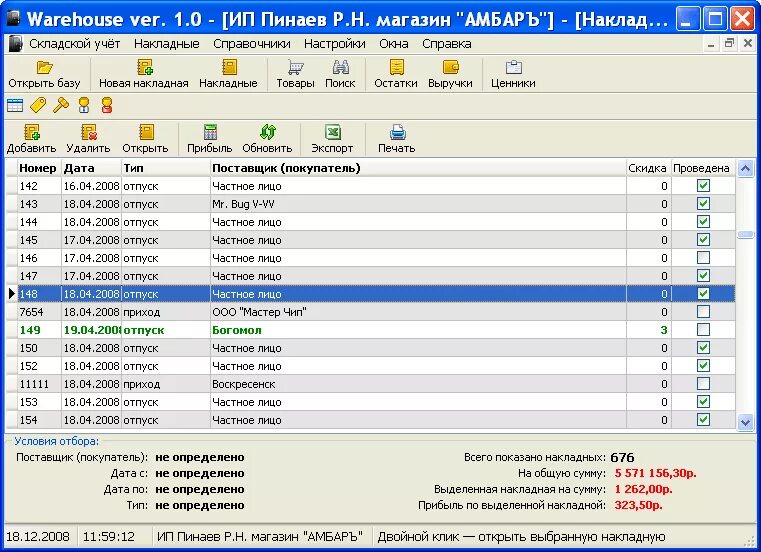Click status bar date 18.12.2008
Image resolution: width=761 pixels, height=552 pixels.
click(x=38, y=536)
